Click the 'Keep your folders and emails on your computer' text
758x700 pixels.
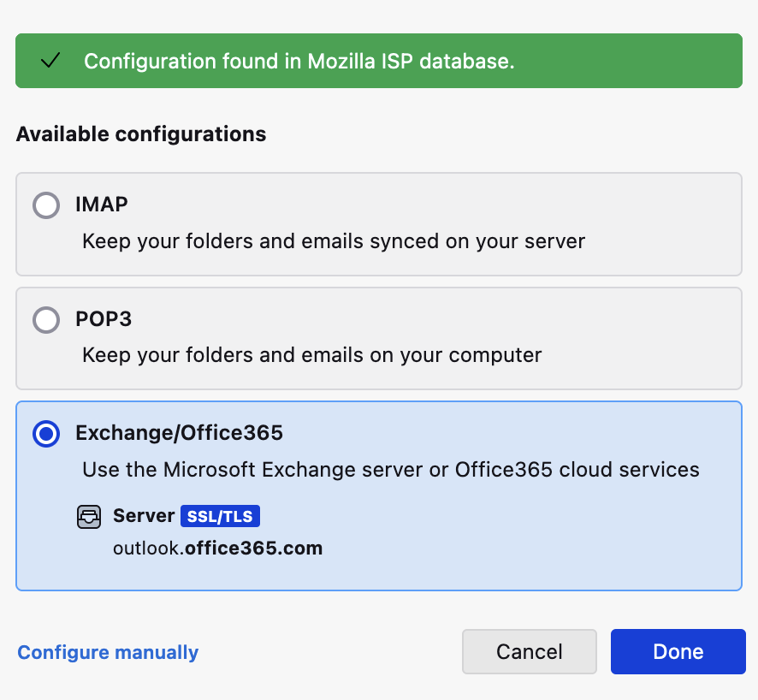[311, 355]
